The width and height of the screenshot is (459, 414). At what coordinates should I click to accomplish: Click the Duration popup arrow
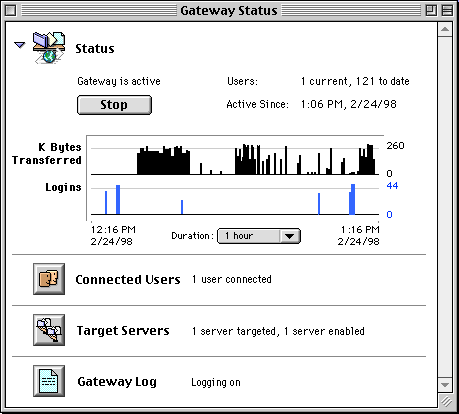click(289, 236)
